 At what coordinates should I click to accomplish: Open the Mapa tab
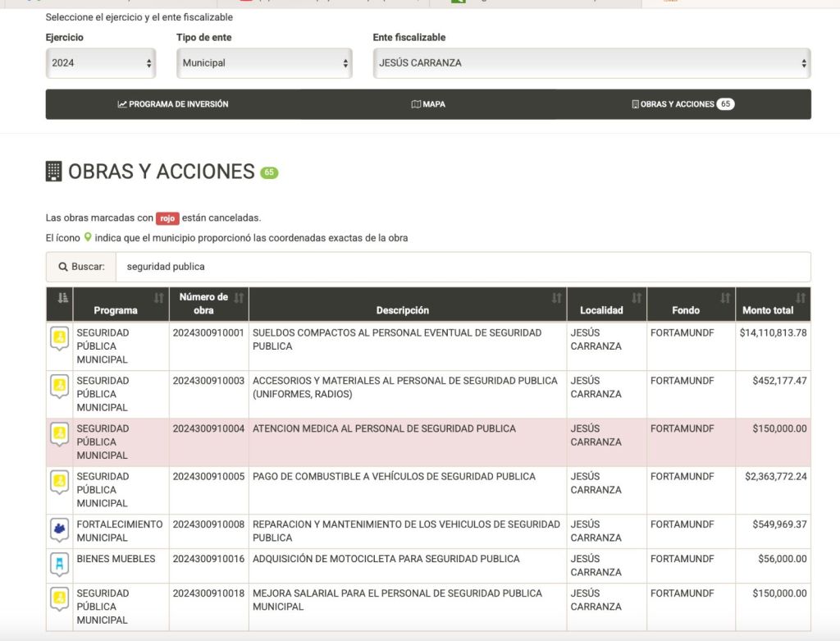pos(428,104)
